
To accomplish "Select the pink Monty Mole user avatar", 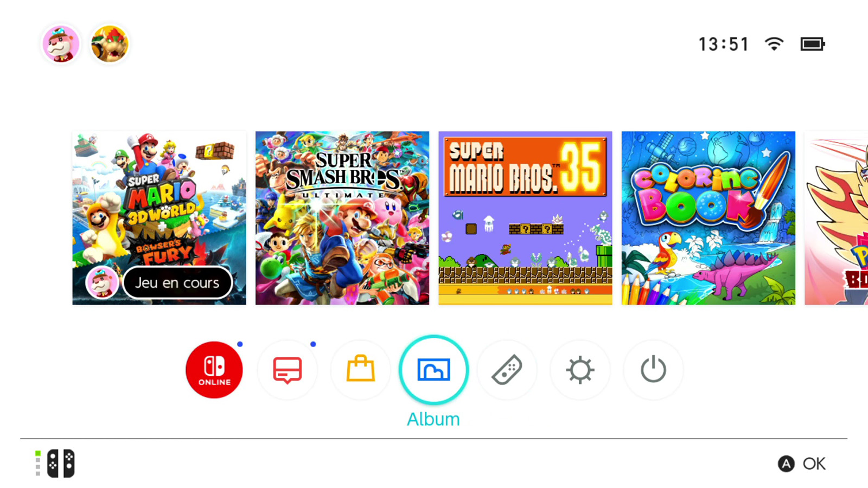I will [61, 44].
